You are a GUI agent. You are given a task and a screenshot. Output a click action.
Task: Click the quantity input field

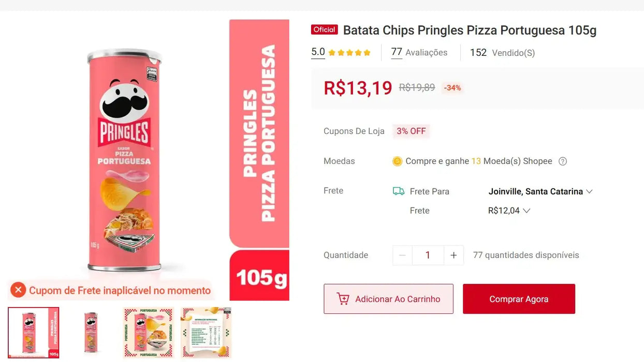click(x=428, y=255)
